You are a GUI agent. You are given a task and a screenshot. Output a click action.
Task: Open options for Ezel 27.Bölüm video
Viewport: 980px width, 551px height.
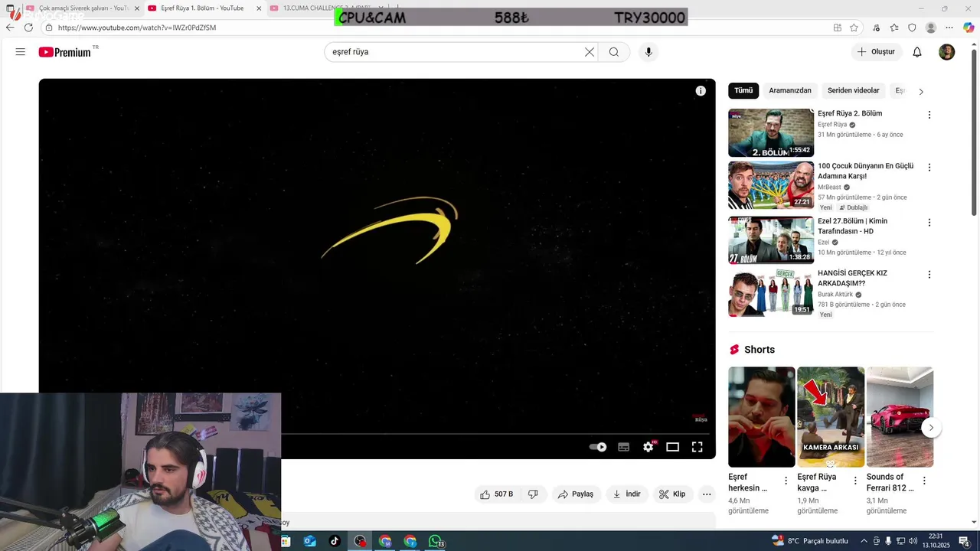[x=929, y=223]
